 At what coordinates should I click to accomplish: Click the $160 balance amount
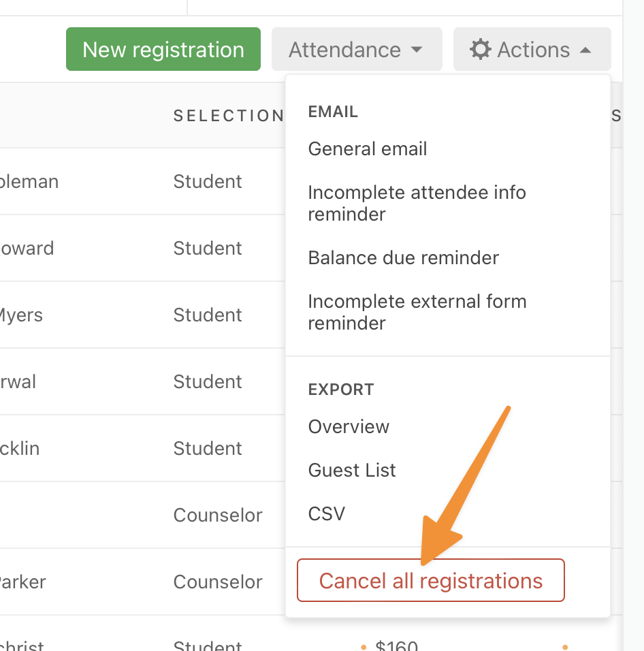(x=396, y=646)
